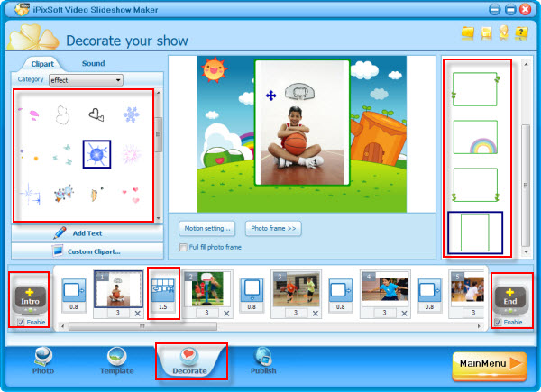This screenshot has width=541, height=392.
Task: Click the frame list scroll up arrow
Action: (x=526, y=64)
